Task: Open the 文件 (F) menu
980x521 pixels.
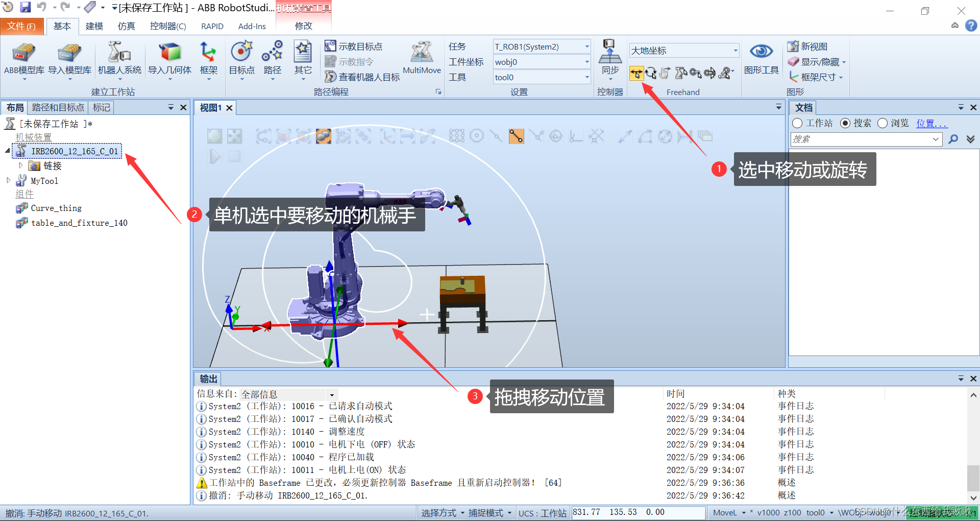Action: pyautogui.click(x=21, y=26)
